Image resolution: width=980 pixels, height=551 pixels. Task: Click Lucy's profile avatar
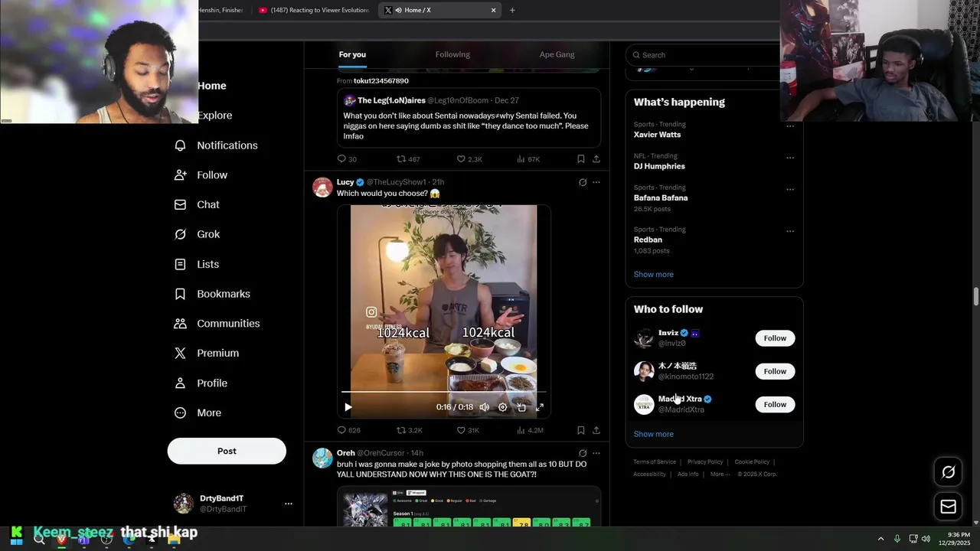click(x=322, y=187)
